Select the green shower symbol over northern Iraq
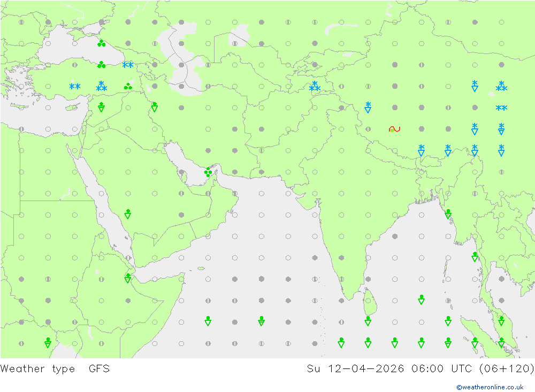Screen dimensions: 535x392 pyautogui.click(x=155, y=107)
